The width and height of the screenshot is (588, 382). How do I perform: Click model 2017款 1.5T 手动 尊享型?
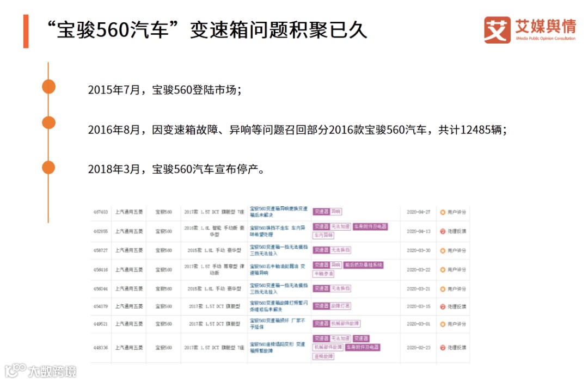coord(214,269)
